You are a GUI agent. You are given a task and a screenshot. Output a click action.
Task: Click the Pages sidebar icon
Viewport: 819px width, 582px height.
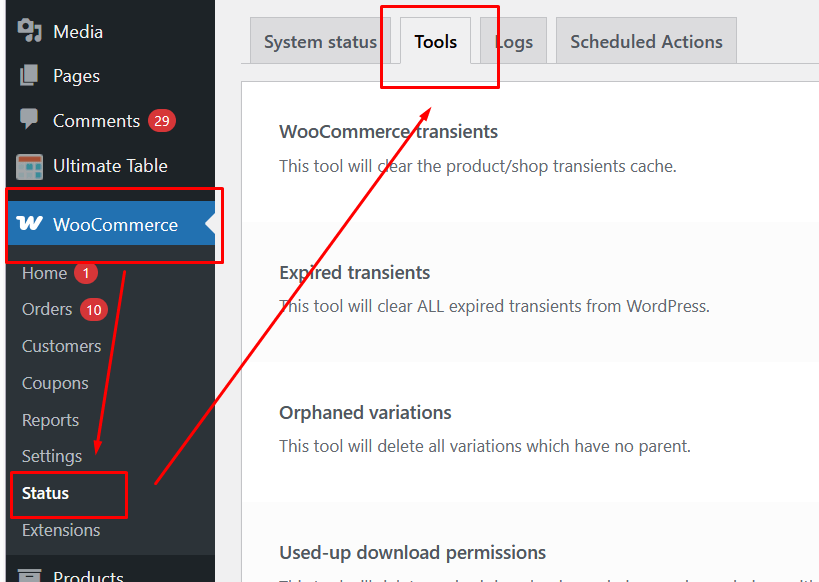click(29, 75)
